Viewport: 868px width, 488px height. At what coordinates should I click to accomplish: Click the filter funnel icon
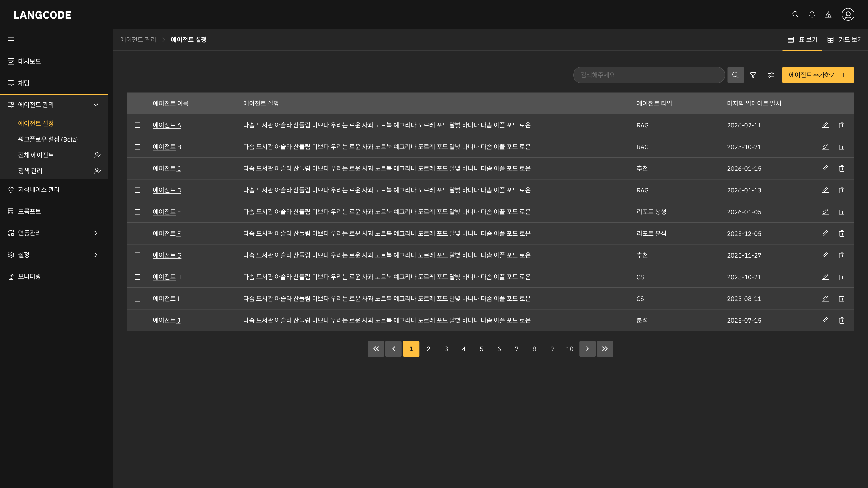coord(753,75)
